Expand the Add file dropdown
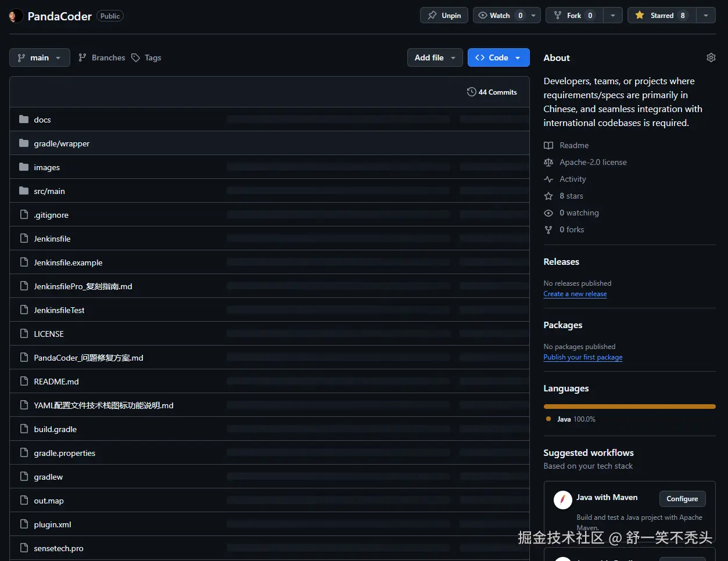 tap(435, 57)
